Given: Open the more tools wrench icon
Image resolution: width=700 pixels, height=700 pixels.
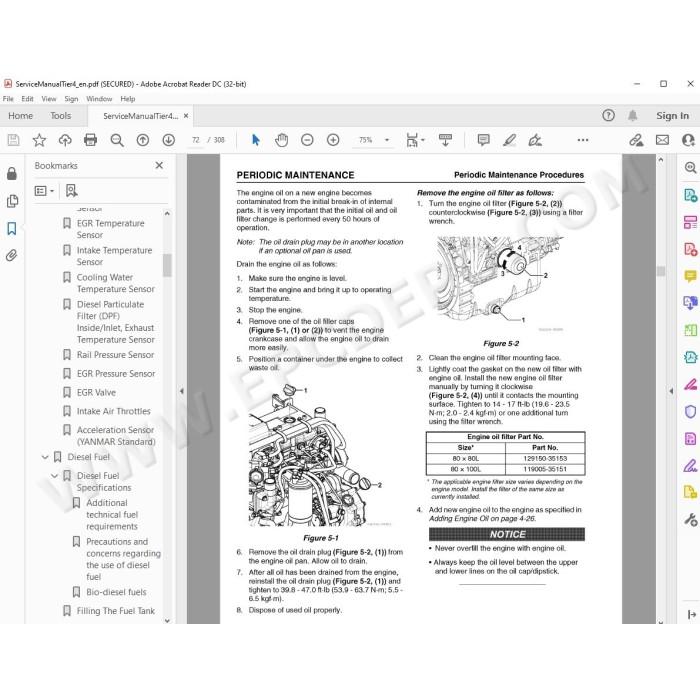Looking at the screenshot, I should [690, 520].
